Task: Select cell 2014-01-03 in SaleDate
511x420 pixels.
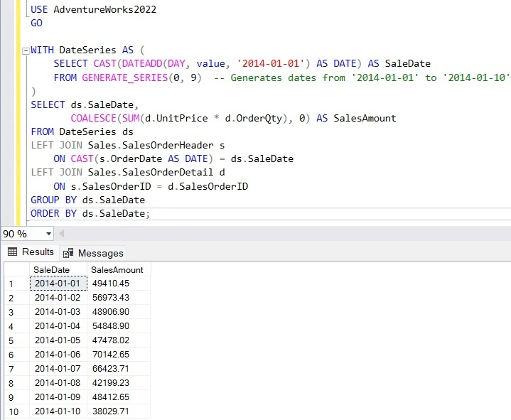Action: point(58,312)
